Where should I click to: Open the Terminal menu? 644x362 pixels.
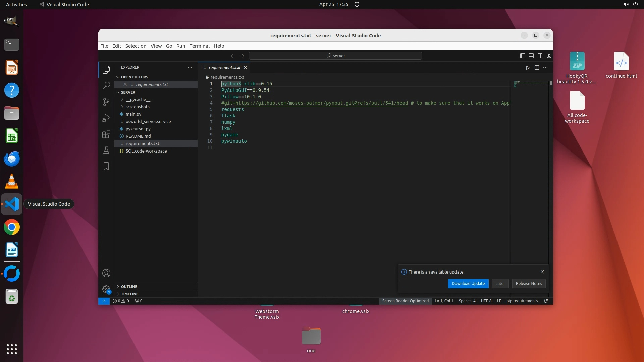point(199,46)
